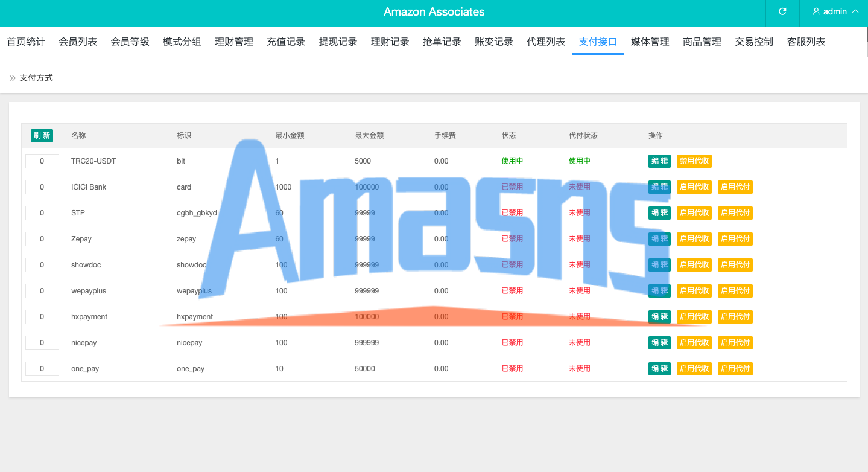Select 支付接口 tab

tap(598, 42)
